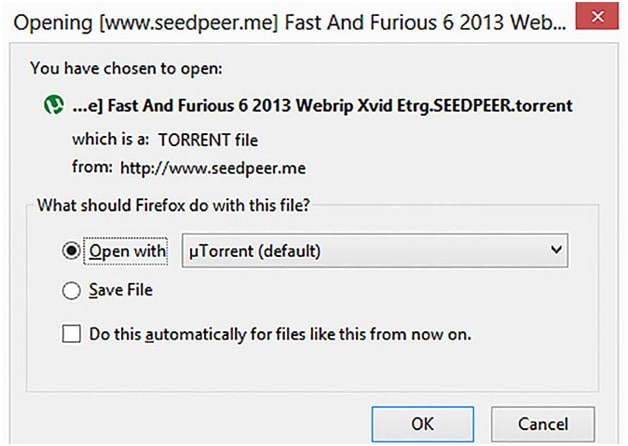Dismiss the dialog using Cancel button
The height and width of the screenshot is (446, 628).
[543, 424]
